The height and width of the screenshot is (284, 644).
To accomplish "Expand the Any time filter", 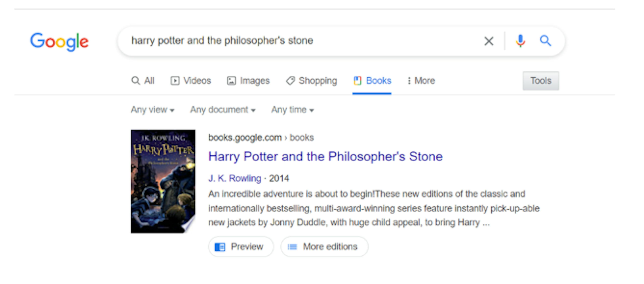I will click(x=292, y=110).
